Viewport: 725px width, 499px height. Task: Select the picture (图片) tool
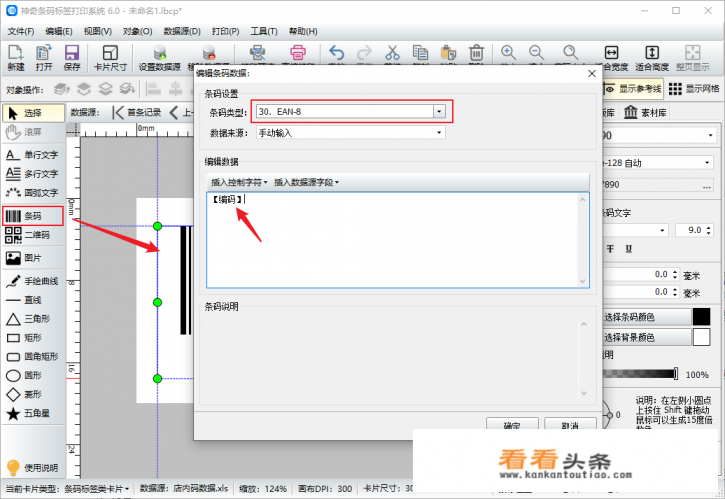click(33, 258)
